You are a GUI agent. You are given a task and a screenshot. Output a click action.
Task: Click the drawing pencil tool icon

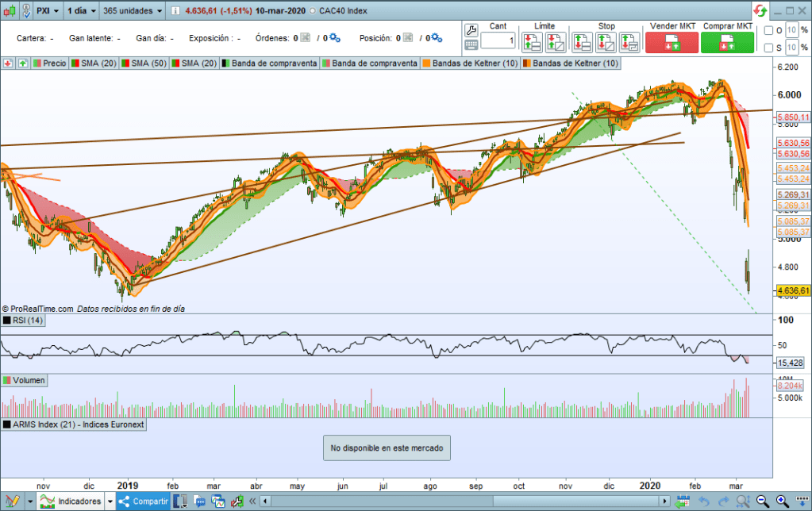pyautogui.click(x=10, y=501)
